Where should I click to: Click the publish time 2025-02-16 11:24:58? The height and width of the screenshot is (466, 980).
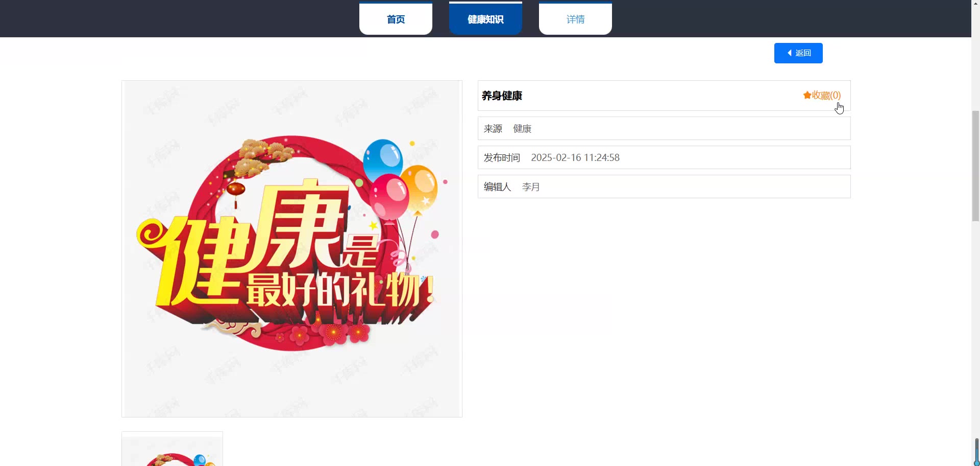pyautogui.click(x=575, y=158)
